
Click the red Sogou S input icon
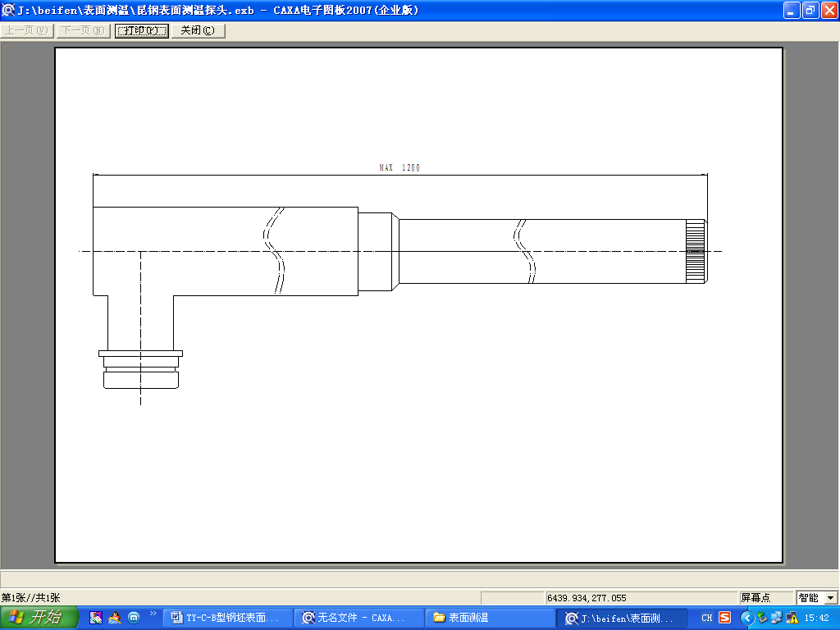tap(725, 618)
